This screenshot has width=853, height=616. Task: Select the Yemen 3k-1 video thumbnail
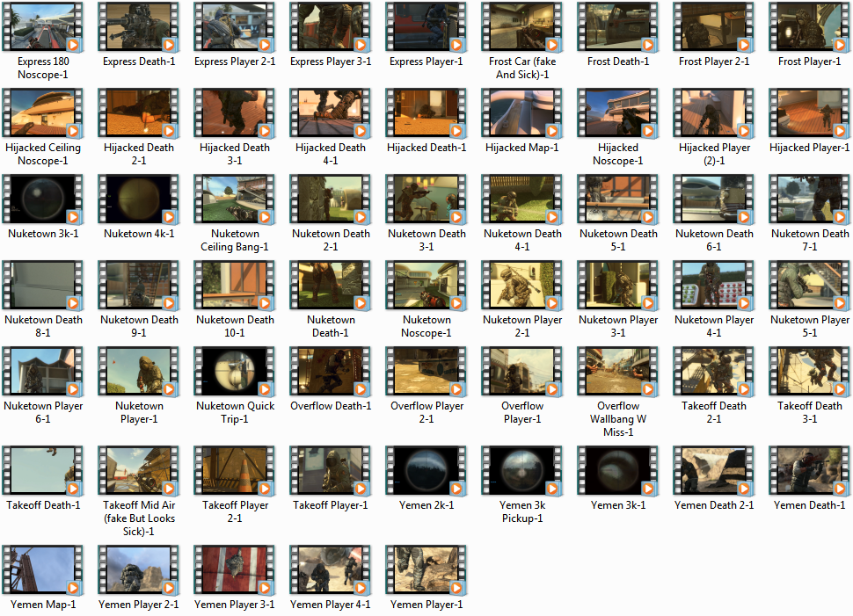click(x=618, y=470)
